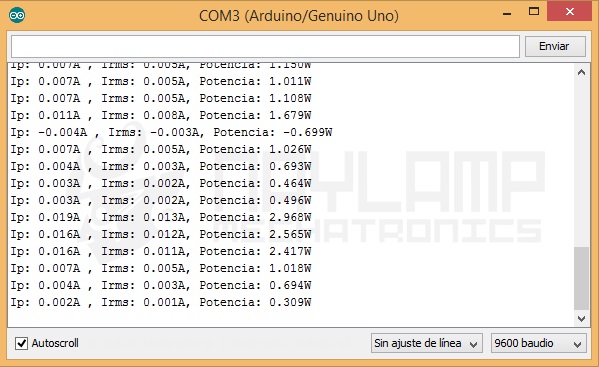Select the line with Potencia: 0.309W
Image resolution: width=599 pixels, height=367 pixels.
[161, 302]
